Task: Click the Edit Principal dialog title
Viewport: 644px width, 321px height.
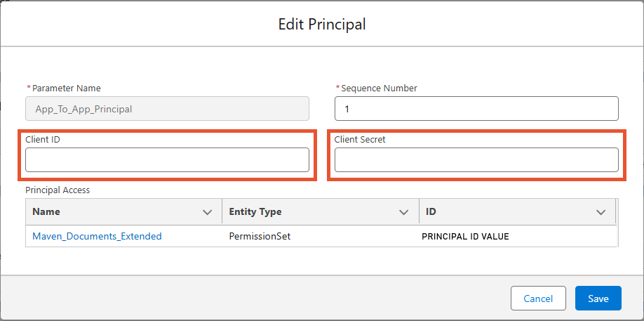Action: 322,24
